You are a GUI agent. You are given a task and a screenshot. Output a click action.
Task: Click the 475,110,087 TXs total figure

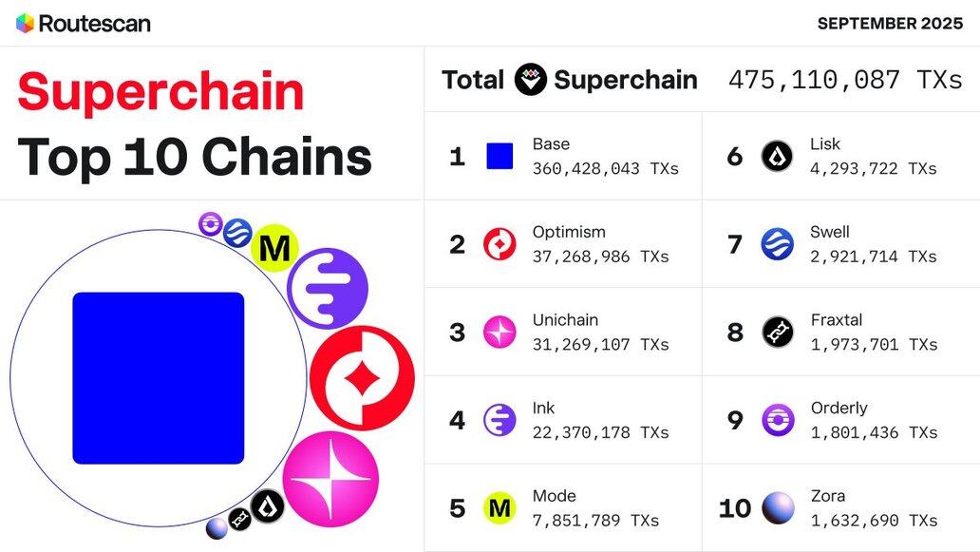(x=845, y=80)
